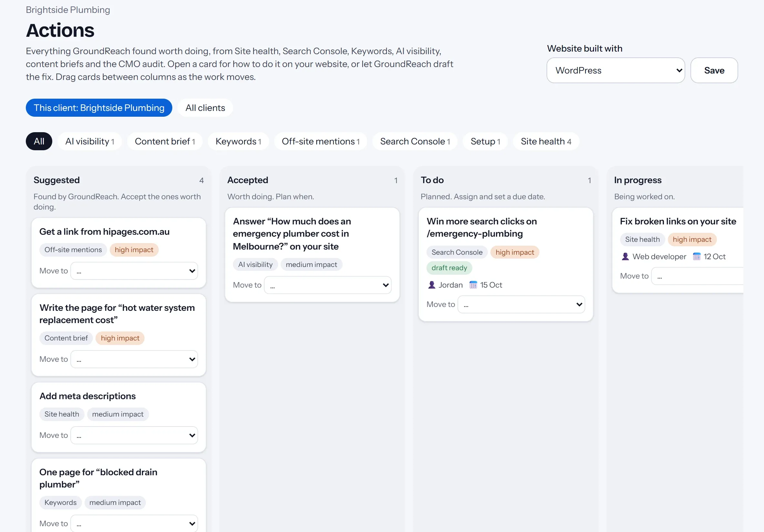The width and height of the screenshot is (764, 532).
Task: Open Move to dropdown on Add meta descriptions card
Action: click(135, 435)
